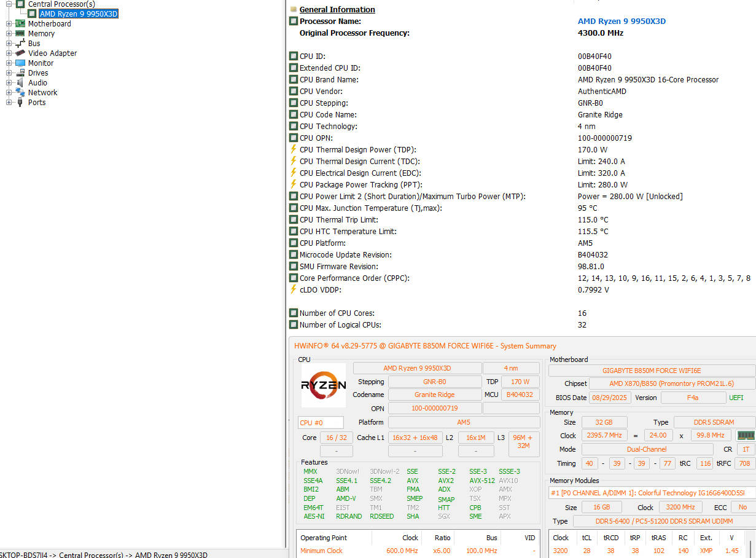Click the 4300.0 MHz frequency value
756x558 pixels.
click(601, 33)
